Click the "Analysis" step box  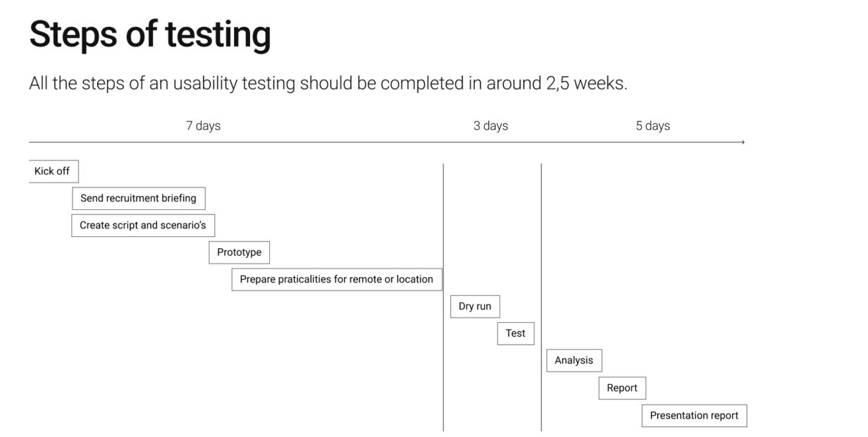point(573,360)
